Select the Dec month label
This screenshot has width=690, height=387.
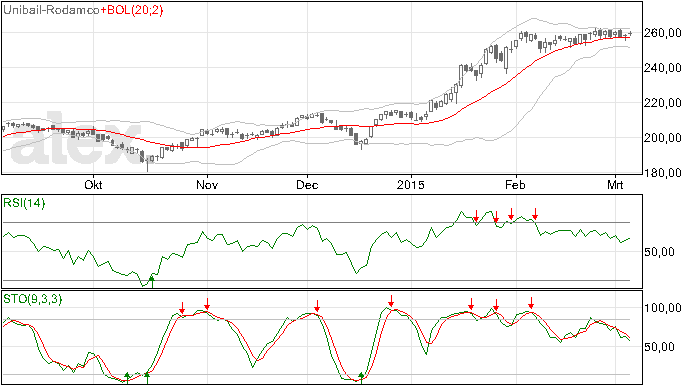[x=307, y=184]
